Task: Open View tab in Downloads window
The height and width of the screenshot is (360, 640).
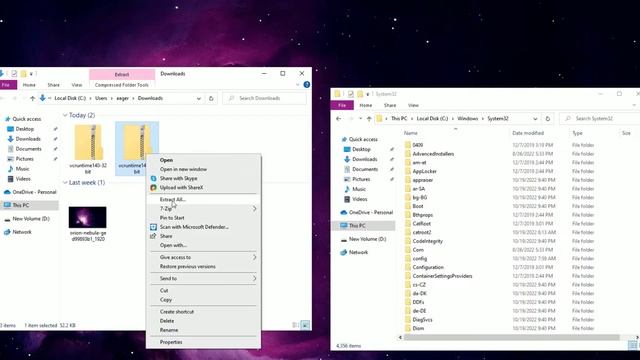Action: pos(77,85)
